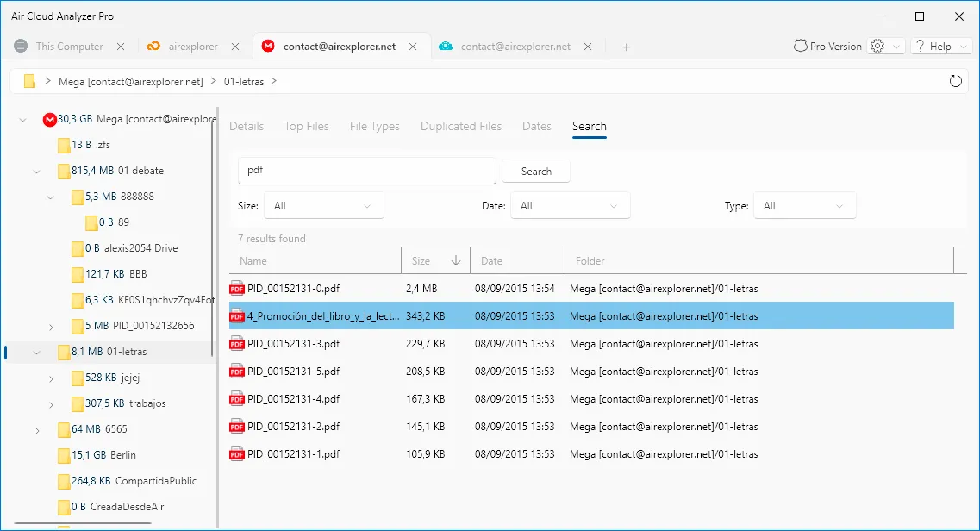Expand the trabajos folder

tap(51, 405)
